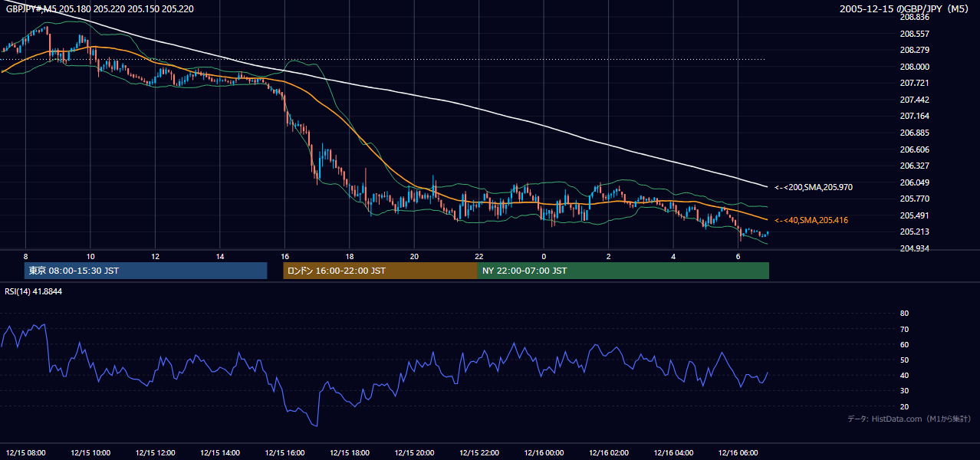Screen dimensions: 980x460
Task: Click the '12/16 00:00' bottom time label
Action: (544, 452)
